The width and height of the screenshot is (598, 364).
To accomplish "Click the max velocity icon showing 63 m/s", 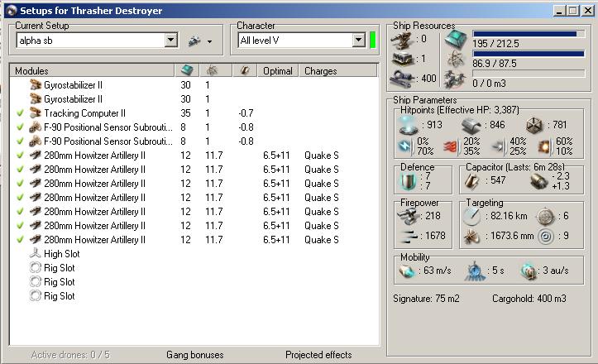I will (x=407, y=271).
